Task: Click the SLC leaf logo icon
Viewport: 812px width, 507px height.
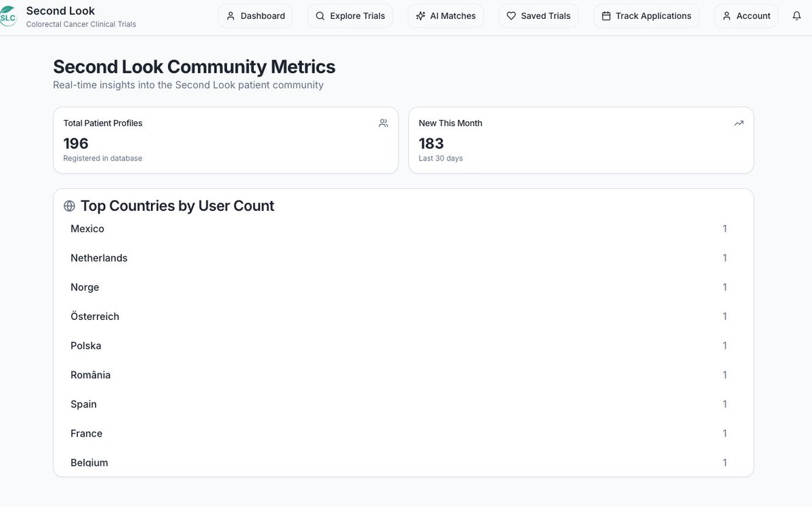Action: [7, 16]
